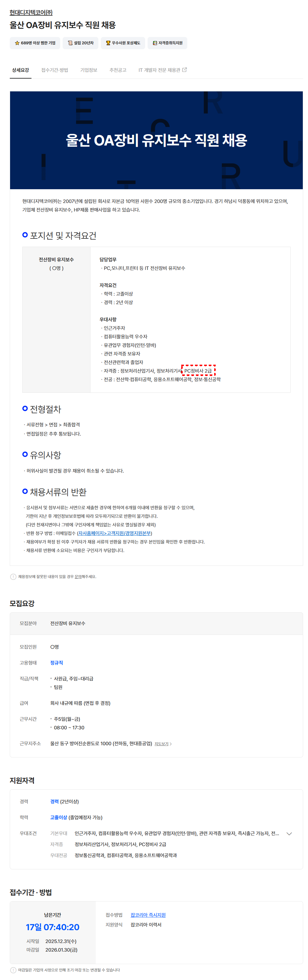The image size is (308, 980).
Task: Click the trophy icon on 우수사원 포상제도
Action: pos(108,43)
